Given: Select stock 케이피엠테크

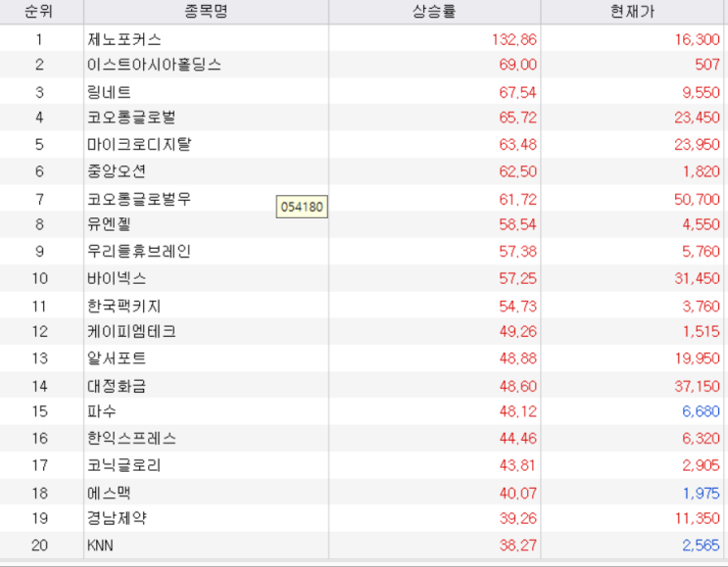Looking at the screenshot, I should pyautogui.click(x=132, y=331).
